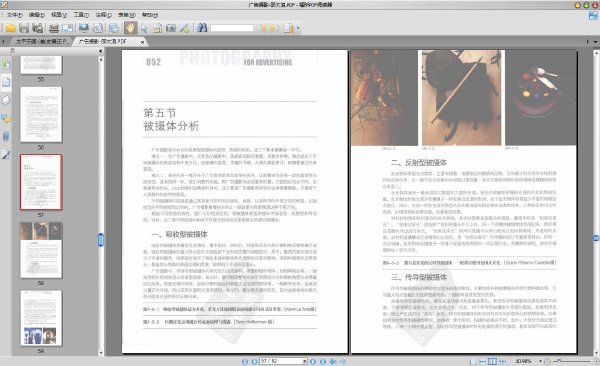
Task: Click thumbnail panel scrollbar up arrow
Action: coord(101,60)
